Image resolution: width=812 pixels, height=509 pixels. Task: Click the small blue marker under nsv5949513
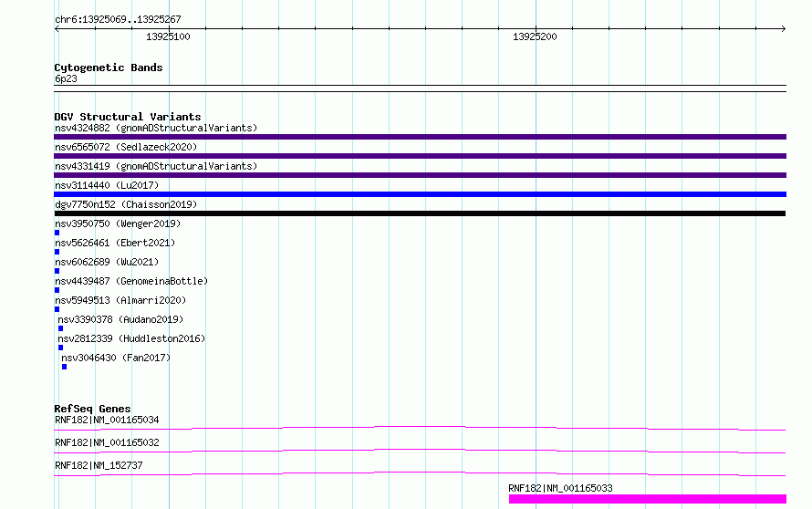(x=57, y=309)
